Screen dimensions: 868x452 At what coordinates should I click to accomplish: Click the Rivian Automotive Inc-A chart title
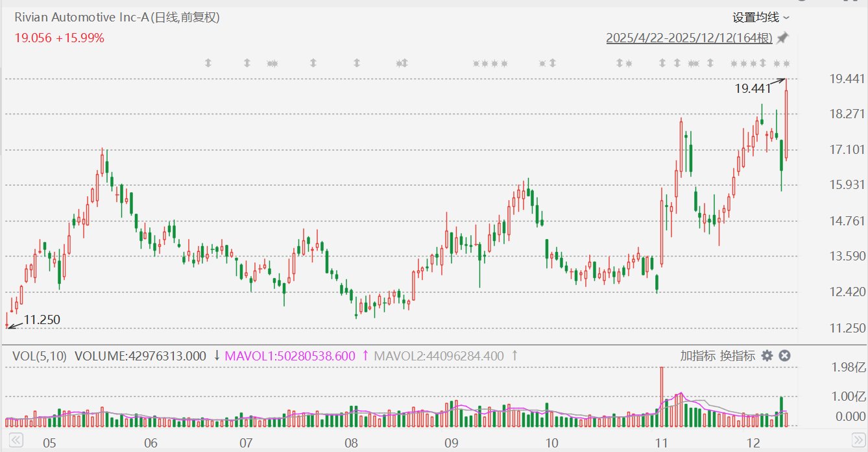click(117, 18)
